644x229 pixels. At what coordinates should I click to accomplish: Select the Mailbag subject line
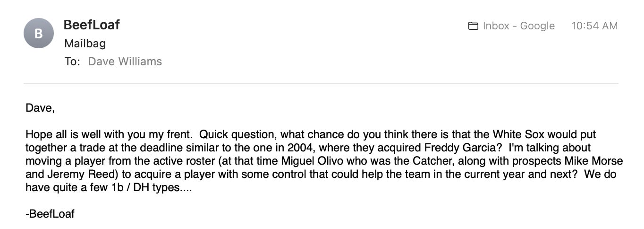click(85, 44)
